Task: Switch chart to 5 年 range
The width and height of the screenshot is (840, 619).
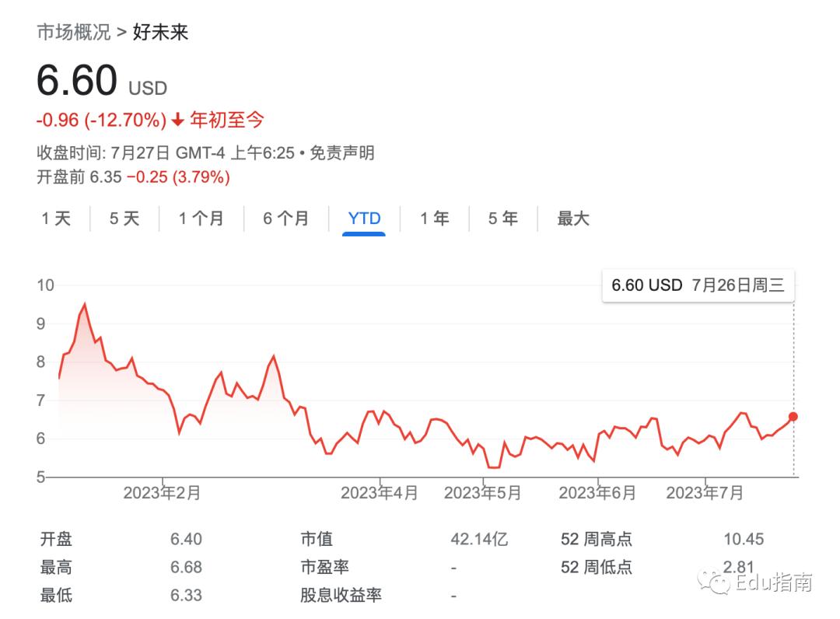Action: (x=503, y=219)
